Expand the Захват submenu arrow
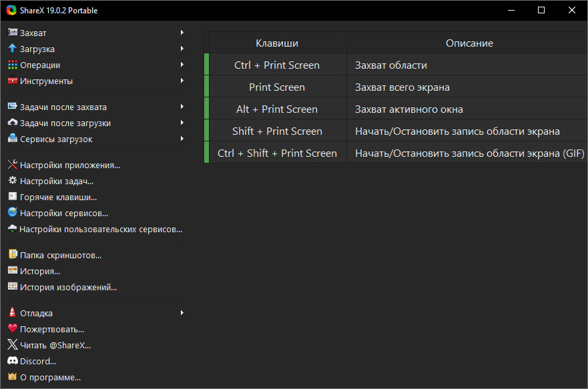 (x=182, y=33)
